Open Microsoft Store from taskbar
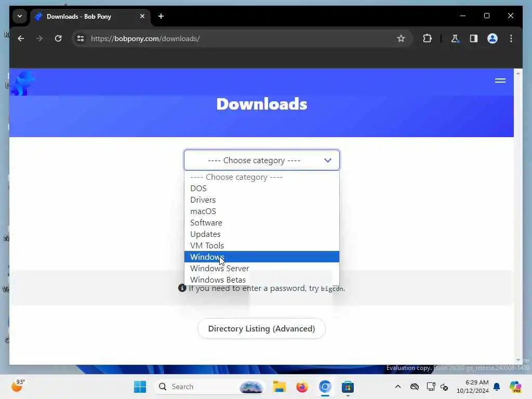This screenshot has width=532, height=399. (x=348, y=387)
